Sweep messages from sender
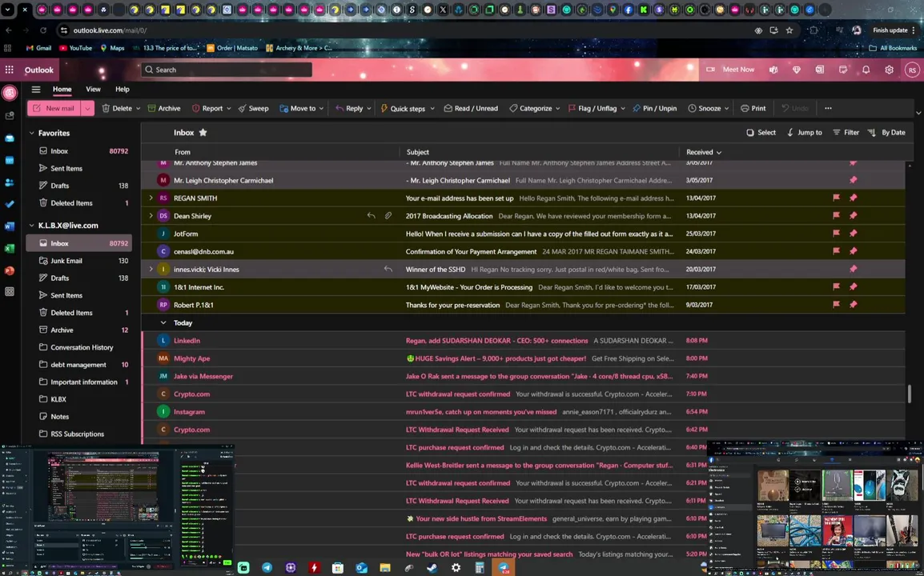 click(253, 108)
